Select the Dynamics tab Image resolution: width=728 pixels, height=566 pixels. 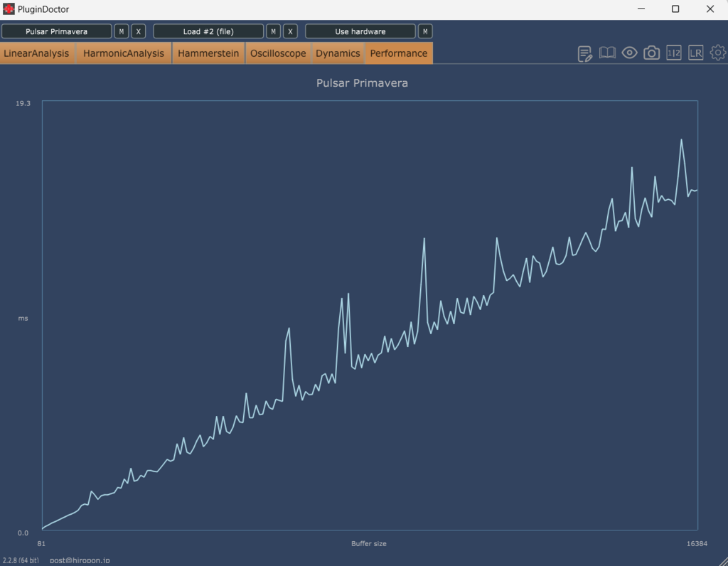pos(338,53)
